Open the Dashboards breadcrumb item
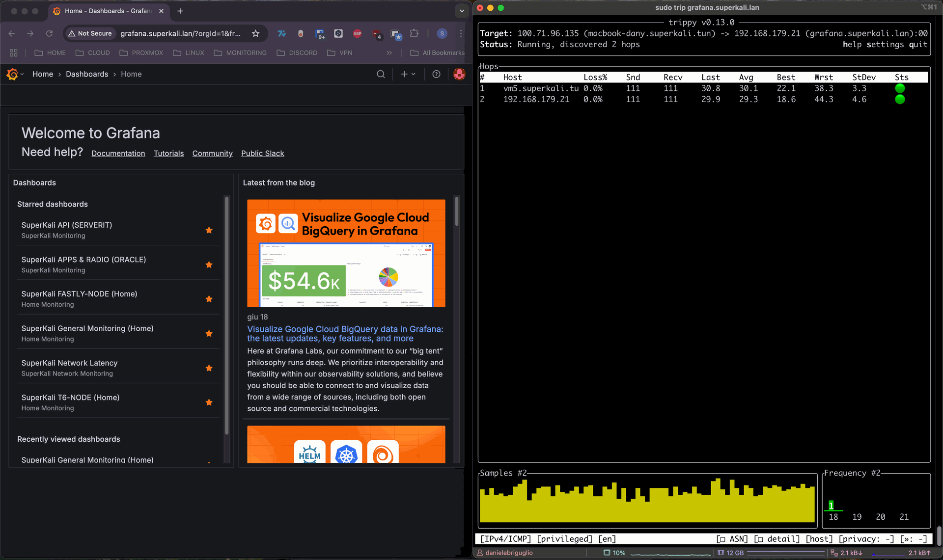Screen dimensions: 943x560 click(x=87, y=74)
